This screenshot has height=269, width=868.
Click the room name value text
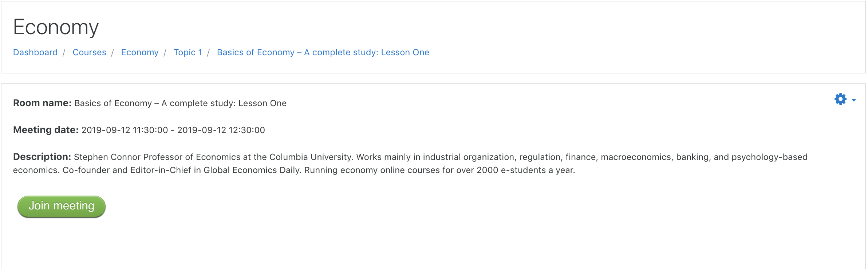[x=180, y=103]
